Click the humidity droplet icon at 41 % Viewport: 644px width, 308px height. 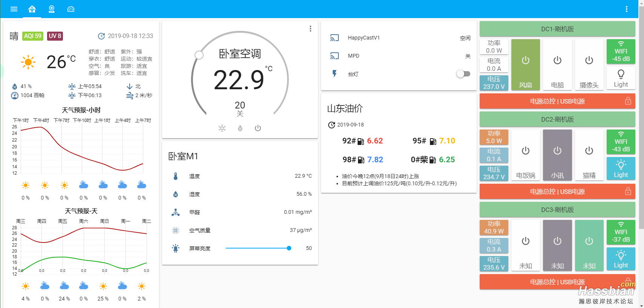tap(15, 86)
